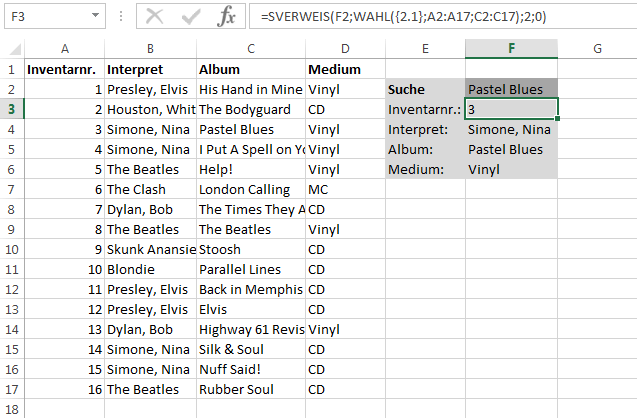Expand the Name Box dropdown arrow
The width and height of the screenshot is (637, 418).
click(95, 15)
